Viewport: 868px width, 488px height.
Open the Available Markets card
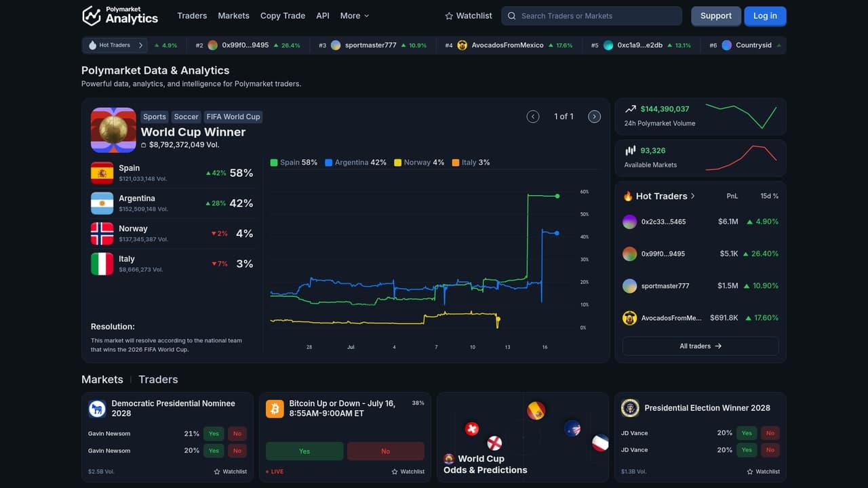pyautogui.click(x=701, y=158)
